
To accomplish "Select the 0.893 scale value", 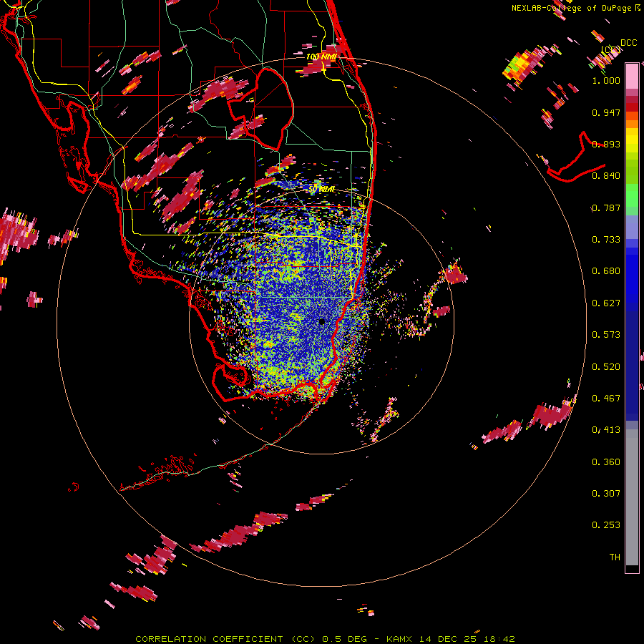I will 606,144.
